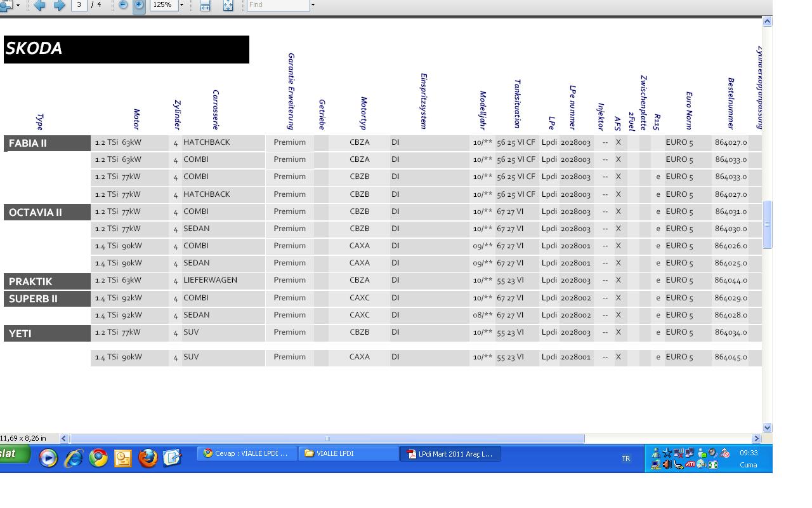This screenshot has height=508, width=812.
Task: Click the zoom percentage field
Action: (x=164, y=5)
